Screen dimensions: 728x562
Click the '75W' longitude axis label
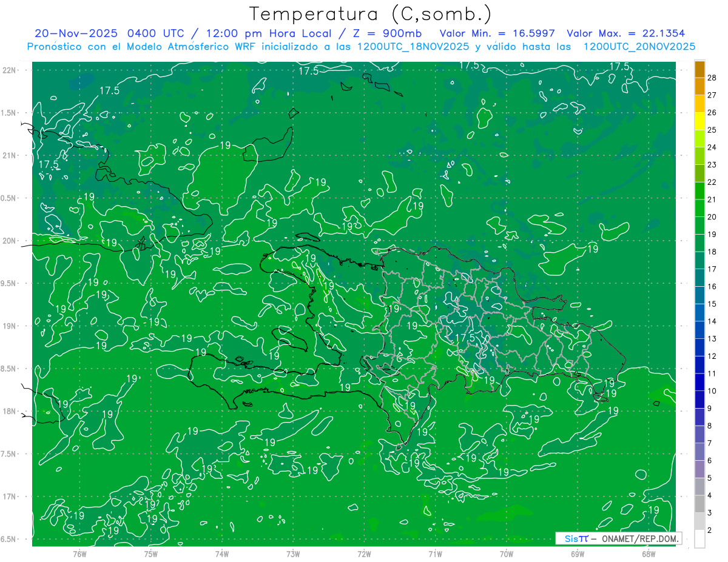pyautogui.click(x=150, y=554)
